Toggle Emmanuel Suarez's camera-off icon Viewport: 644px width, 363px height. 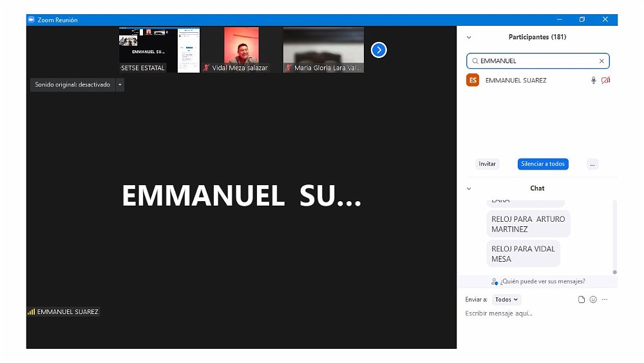(605, 81)
